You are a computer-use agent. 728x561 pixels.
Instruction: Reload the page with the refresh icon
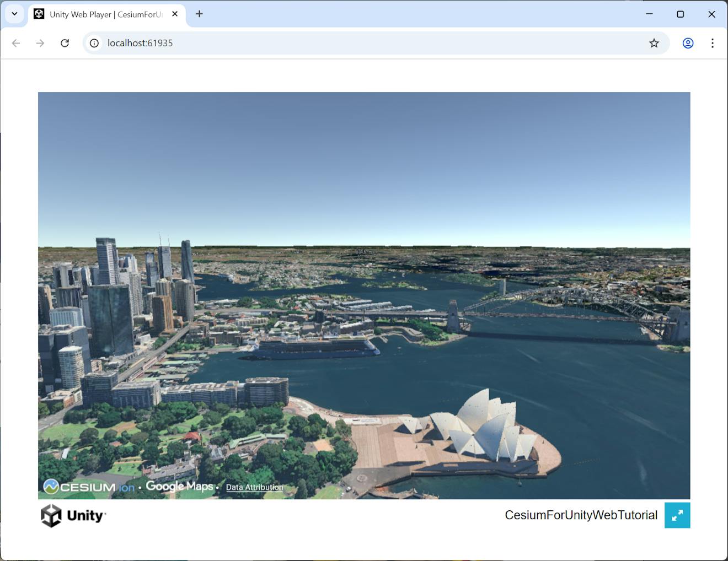tap(65, 42)
